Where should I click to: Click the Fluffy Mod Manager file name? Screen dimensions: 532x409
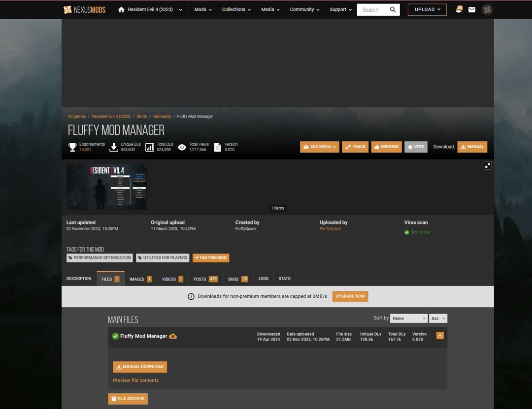143,336
